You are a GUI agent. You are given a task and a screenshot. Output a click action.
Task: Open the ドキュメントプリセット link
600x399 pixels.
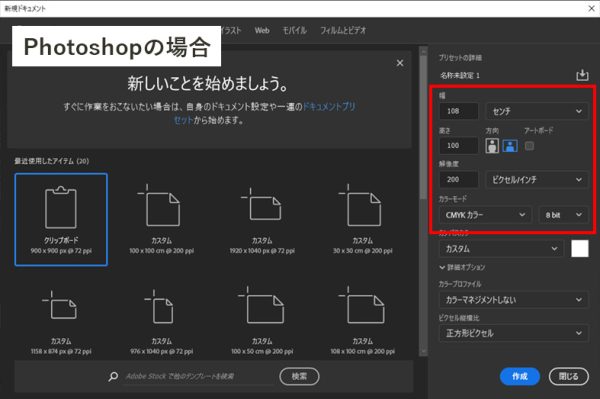click(x=329, y=106)
